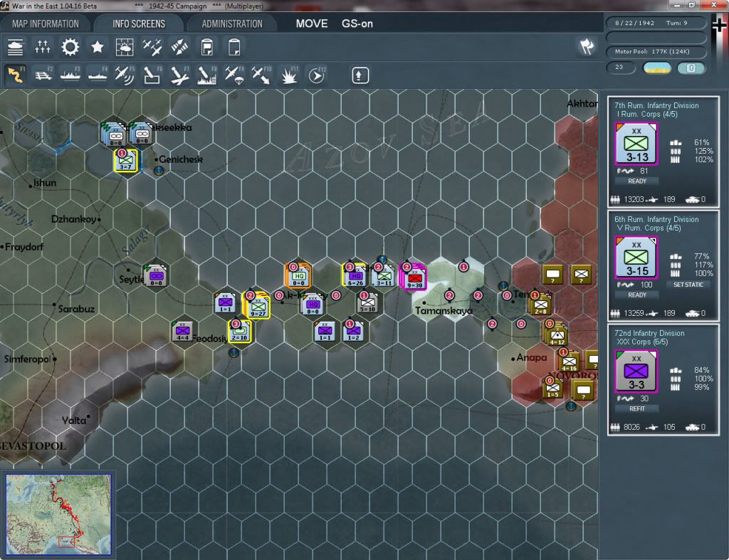
Task: Select Rail Move mode icon (F2)
Action: point(43,75)
